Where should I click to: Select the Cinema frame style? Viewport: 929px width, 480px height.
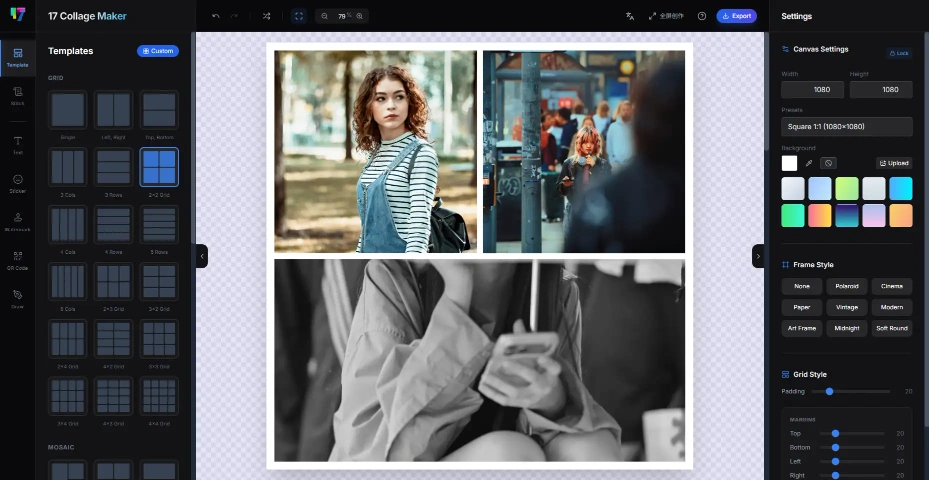pyautogui.click(x=892, y=286)
